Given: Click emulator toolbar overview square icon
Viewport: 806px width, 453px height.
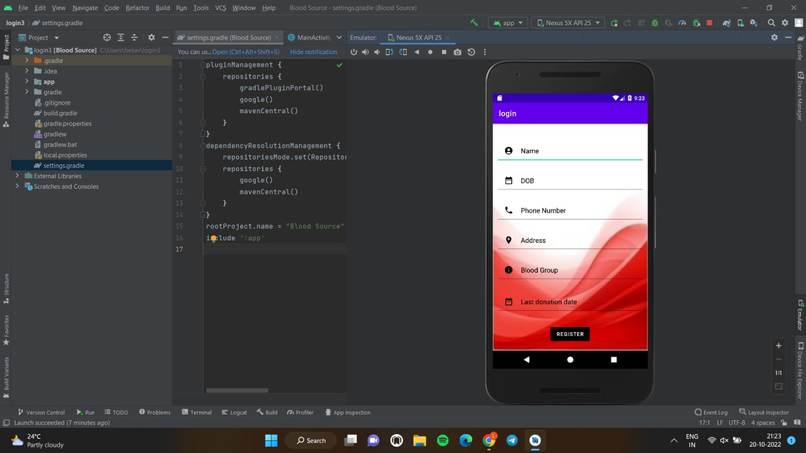Looking at the screenshot, I should pyautogui.click(x=444, y=52).
